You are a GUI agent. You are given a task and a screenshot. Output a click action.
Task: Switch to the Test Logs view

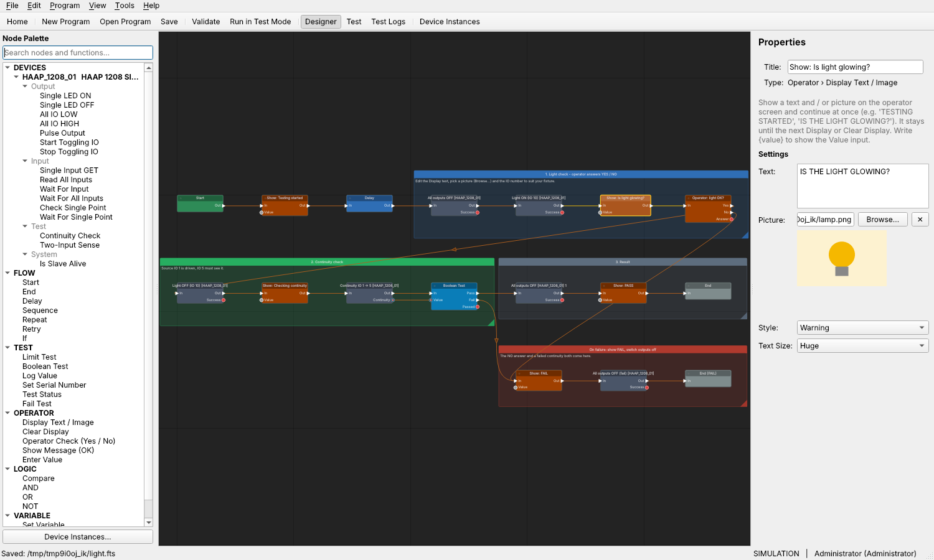click(x=388, y=22)
